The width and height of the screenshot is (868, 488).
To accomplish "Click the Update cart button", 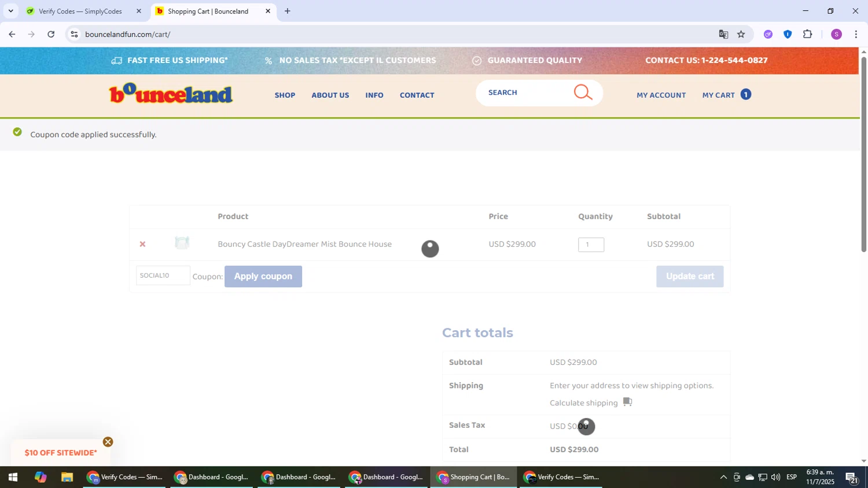I will (690, 276).
